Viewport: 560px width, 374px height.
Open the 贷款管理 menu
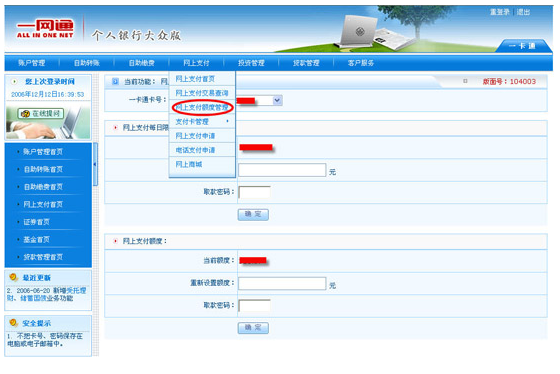[x=306, y=63]
